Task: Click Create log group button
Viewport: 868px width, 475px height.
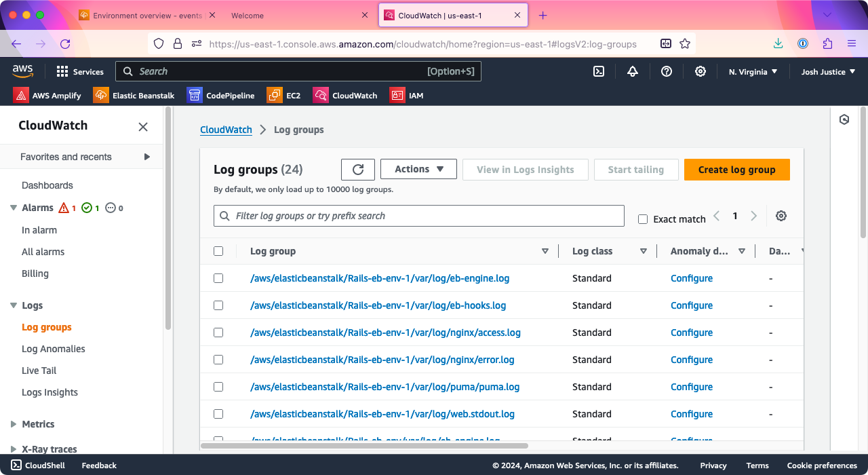Action: 737,170
